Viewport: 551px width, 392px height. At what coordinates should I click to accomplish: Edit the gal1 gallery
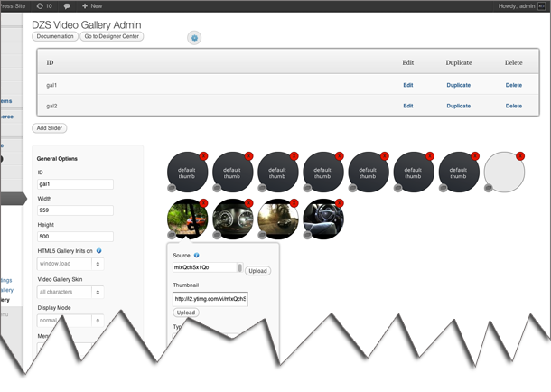(408, 85)
